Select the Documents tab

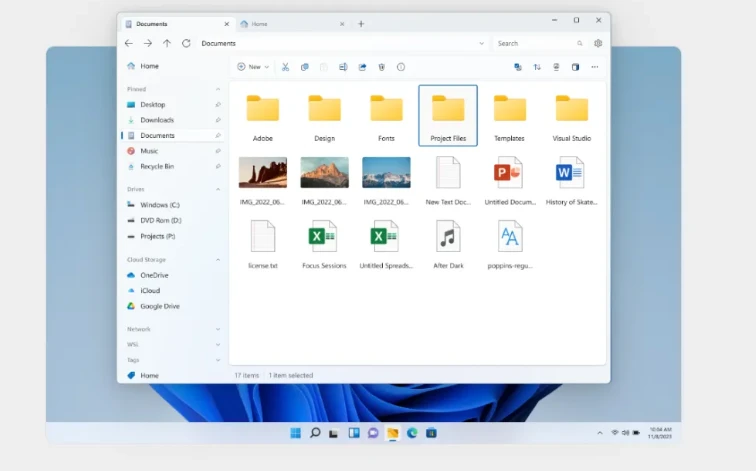pos(177,24)
